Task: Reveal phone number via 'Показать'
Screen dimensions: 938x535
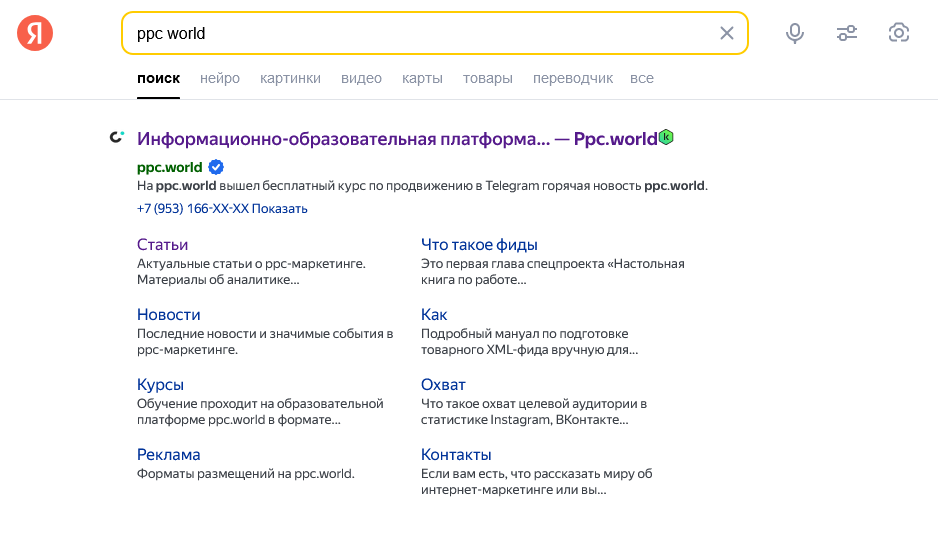Action: pyautogui.click(x=280, y=208)
